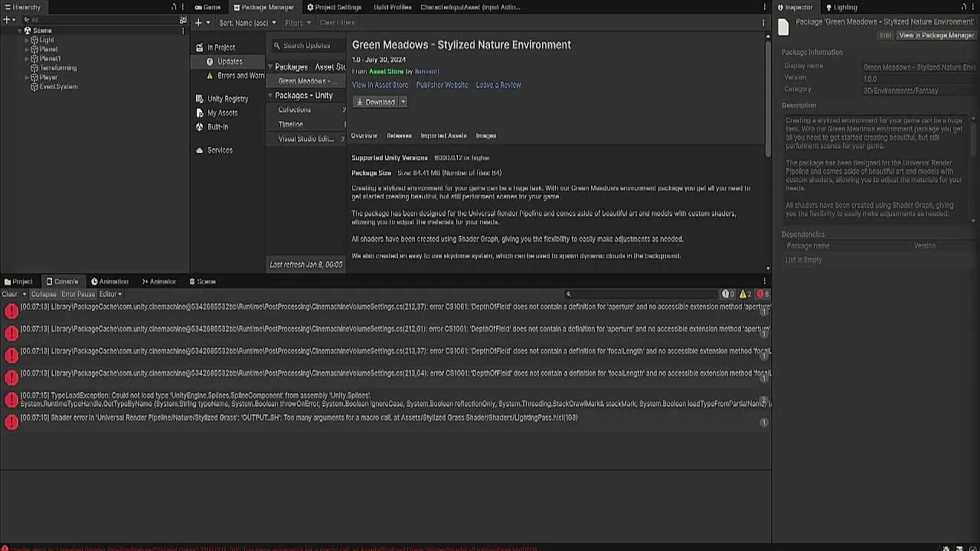This screenshot has width=980, height=551.
Task: Click the package file icon in Inspector
Action: [783, 28]
